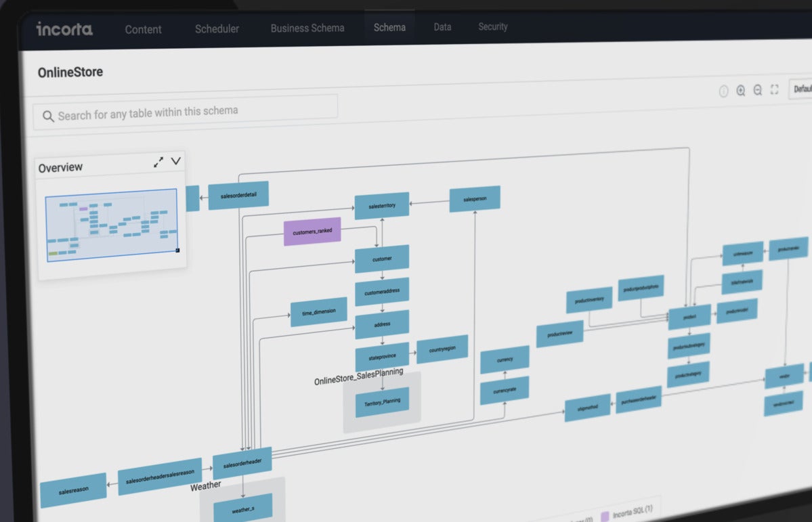812x522 pixels.
Task: Collapse the Overview panel
Action: (x=176, y=161)
